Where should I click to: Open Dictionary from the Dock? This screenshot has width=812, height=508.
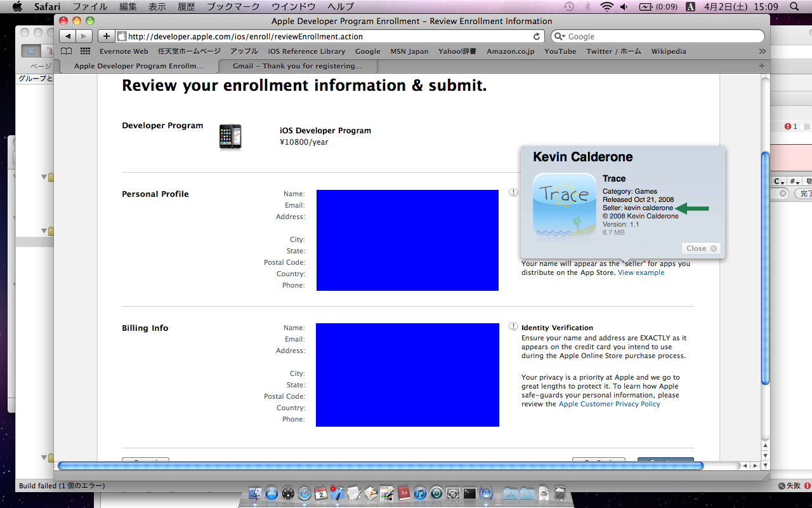[403, 493]
